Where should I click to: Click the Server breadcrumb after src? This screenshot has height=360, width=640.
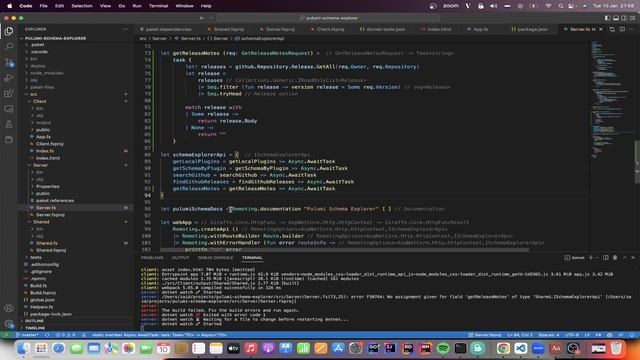click(x=160, y=38)
